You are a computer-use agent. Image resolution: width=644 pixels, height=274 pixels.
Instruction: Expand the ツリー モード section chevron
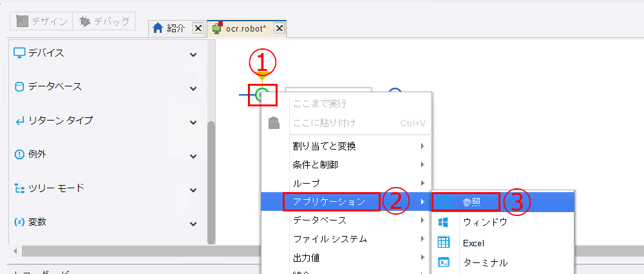click(x=193, y=190)
